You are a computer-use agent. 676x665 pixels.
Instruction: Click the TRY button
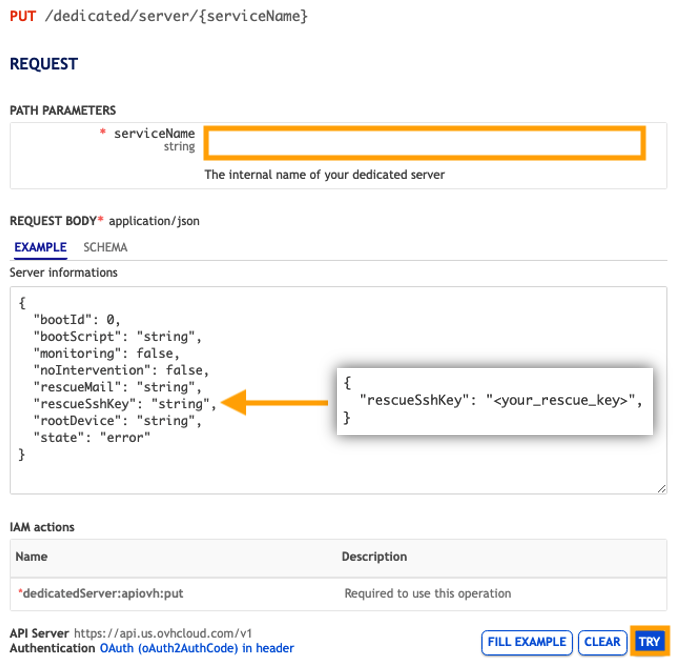click(649, 642)
